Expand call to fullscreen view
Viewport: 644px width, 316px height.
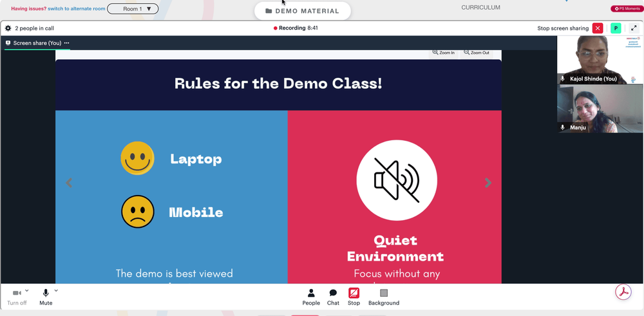(634, 28)
